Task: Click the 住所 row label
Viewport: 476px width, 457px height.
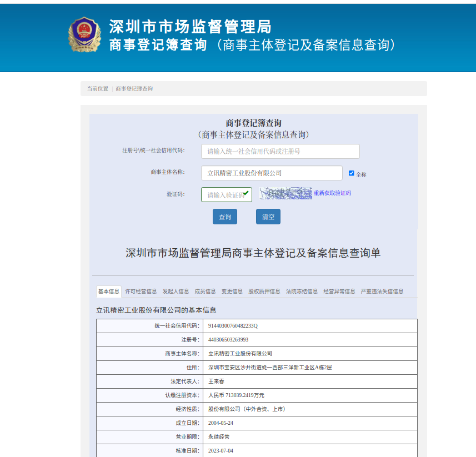Action: [x=193, y=368]
